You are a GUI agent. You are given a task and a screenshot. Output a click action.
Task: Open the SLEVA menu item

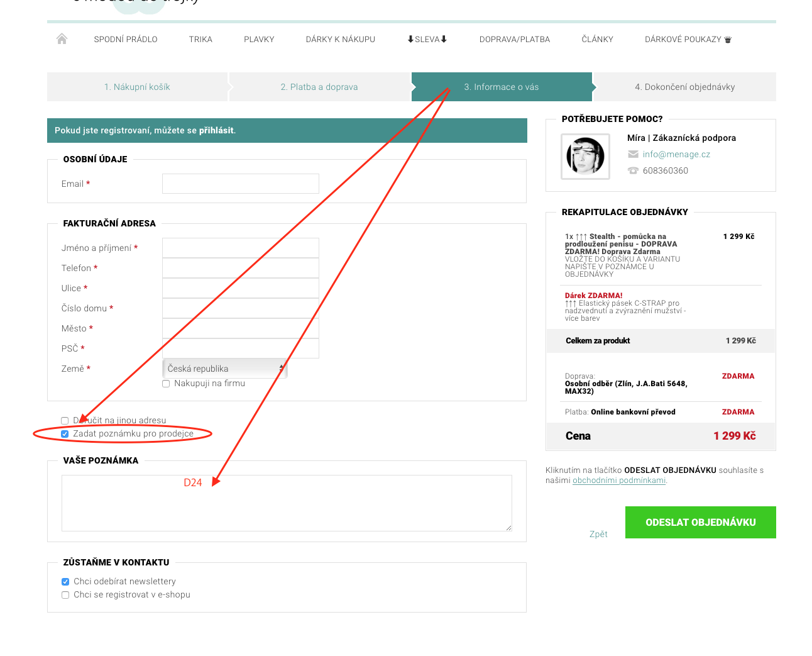(427, 40)
